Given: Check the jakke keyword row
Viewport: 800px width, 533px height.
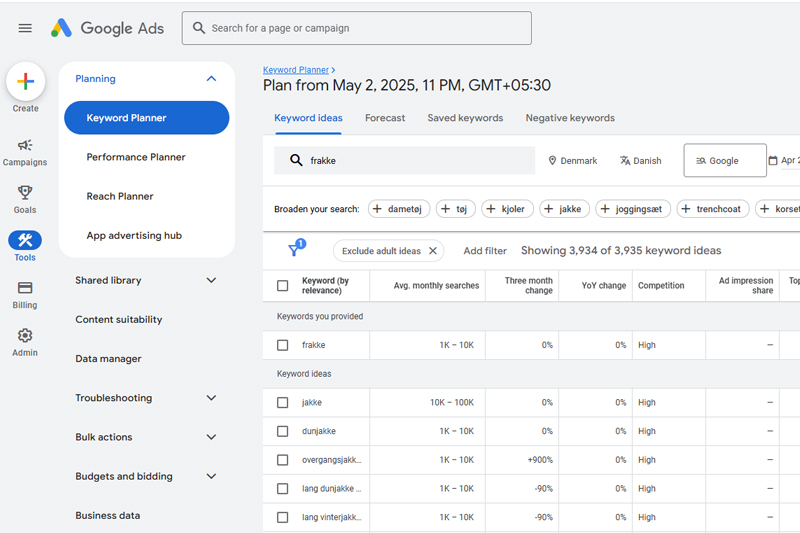Looking at the screenshot, I should tap(282, 402).
